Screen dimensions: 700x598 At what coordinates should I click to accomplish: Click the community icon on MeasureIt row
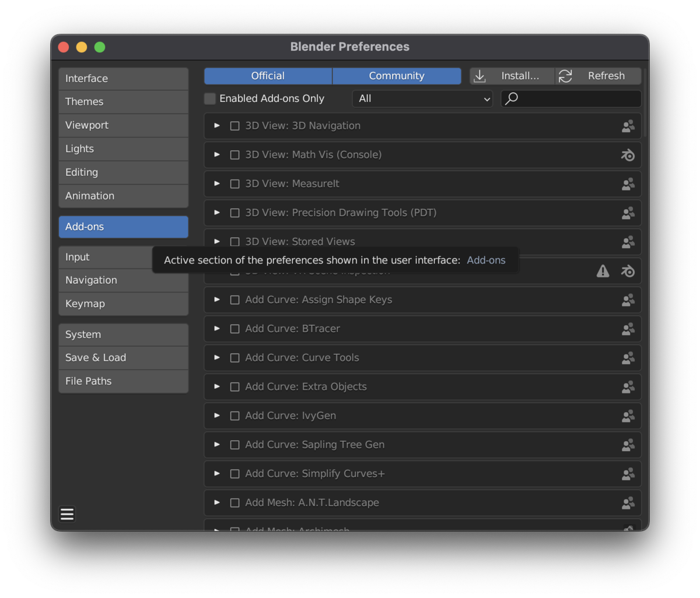[x=628, y=184]
